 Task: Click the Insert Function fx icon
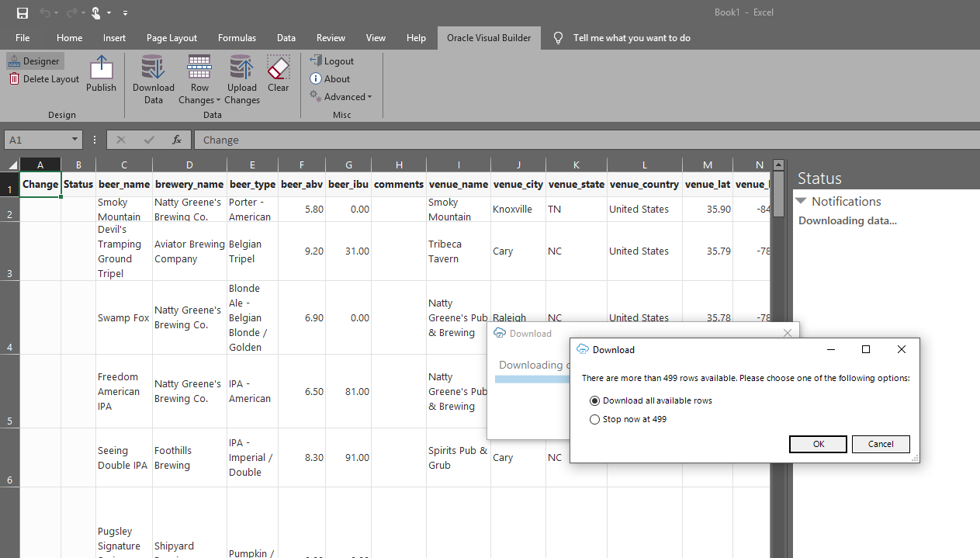(177, 140)
